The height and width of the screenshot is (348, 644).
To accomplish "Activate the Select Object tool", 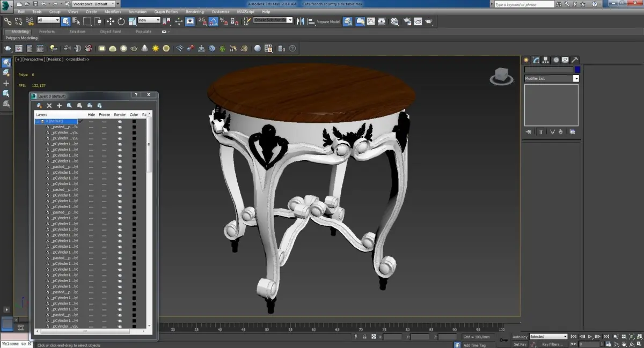I will click(65, 21).
